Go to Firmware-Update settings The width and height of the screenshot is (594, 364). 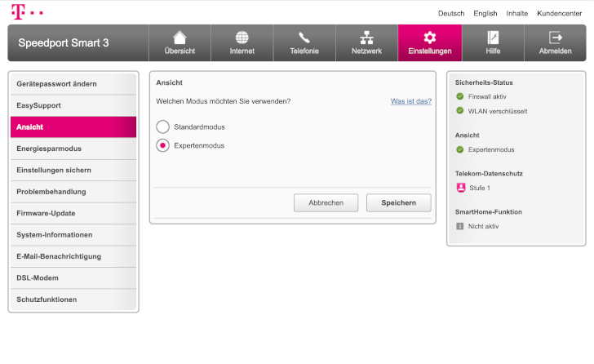(x=73, y=213)
